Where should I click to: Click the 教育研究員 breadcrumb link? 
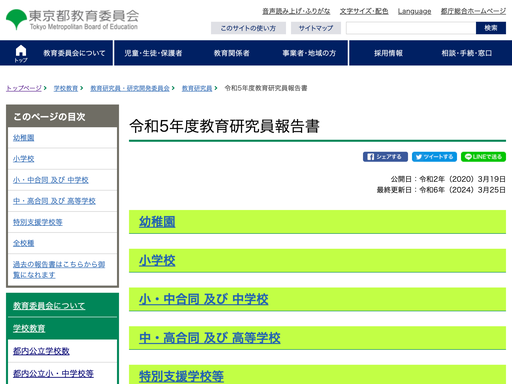[x=197, y=88]
